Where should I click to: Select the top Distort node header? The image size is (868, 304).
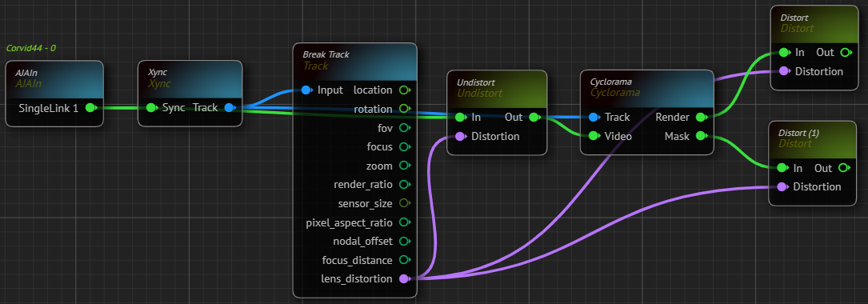point(815,23)
